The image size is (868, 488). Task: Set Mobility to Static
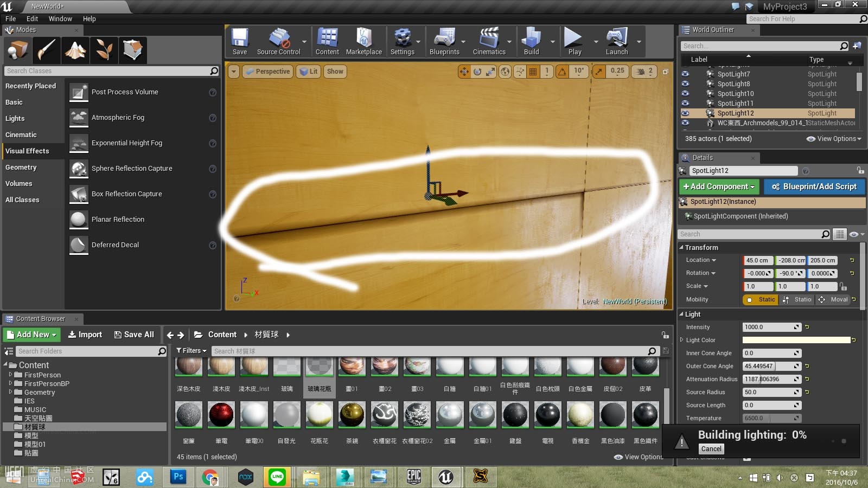(761, 299)
